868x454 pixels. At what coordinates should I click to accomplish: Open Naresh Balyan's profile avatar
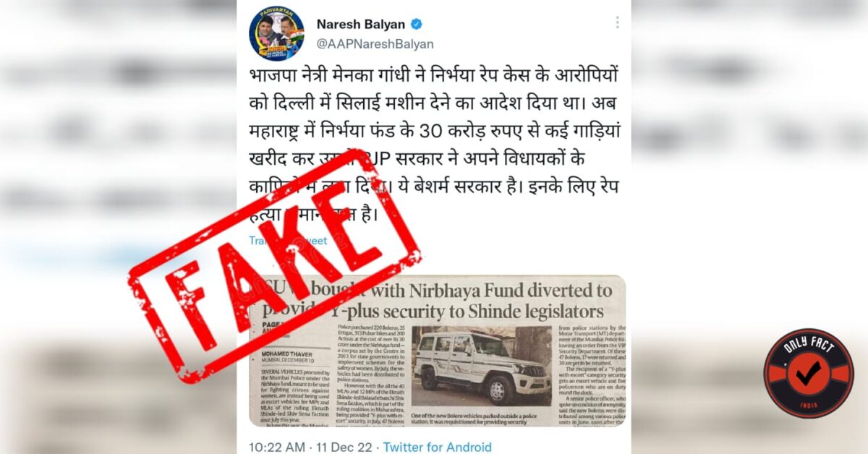(x=276, y=33)
